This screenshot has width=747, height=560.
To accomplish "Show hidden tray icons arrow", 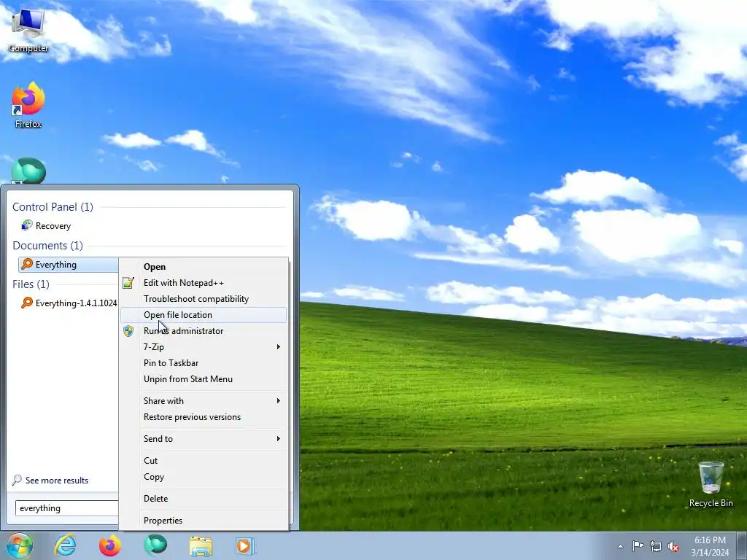I will [x=620, y=546].
